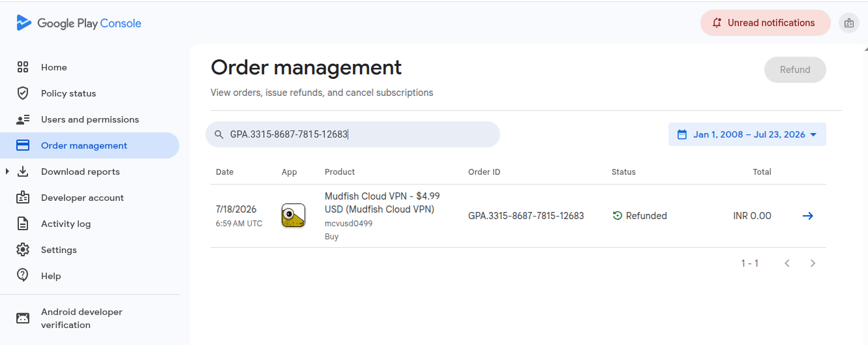Click the Settings gear icon

23,250
